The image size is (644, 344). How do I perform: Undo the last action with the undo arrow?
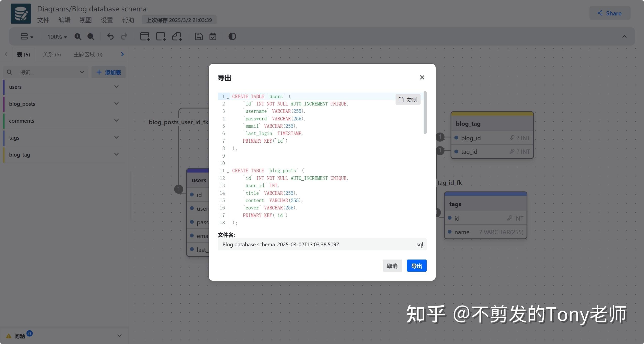pyautogui.click(x=110, y=36)
